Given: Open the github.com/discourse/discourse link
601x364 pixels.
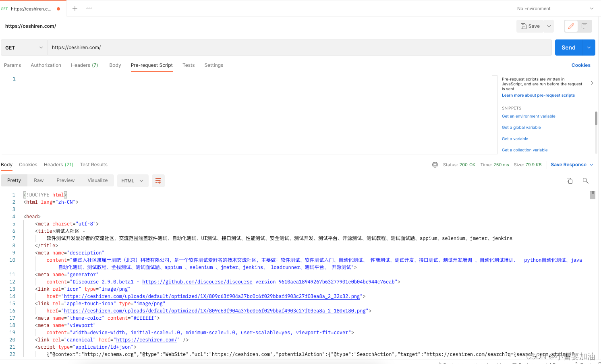Looking at the screenshot, I should tap(197, 282).
